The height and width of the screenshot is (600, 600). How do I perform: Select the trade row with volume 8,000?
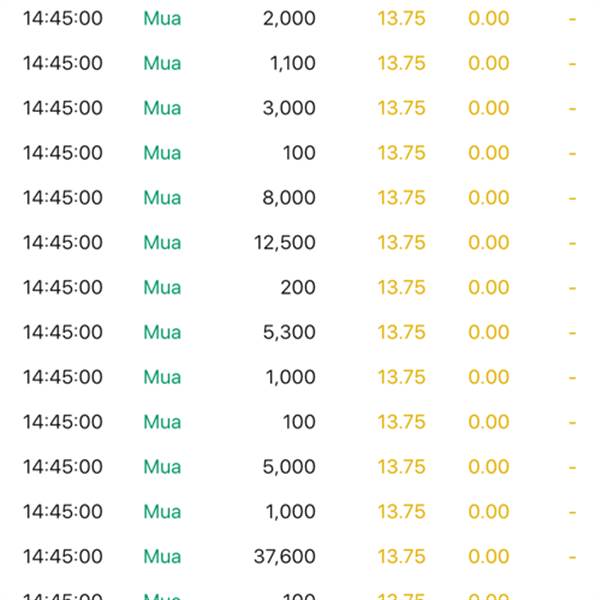300,197
